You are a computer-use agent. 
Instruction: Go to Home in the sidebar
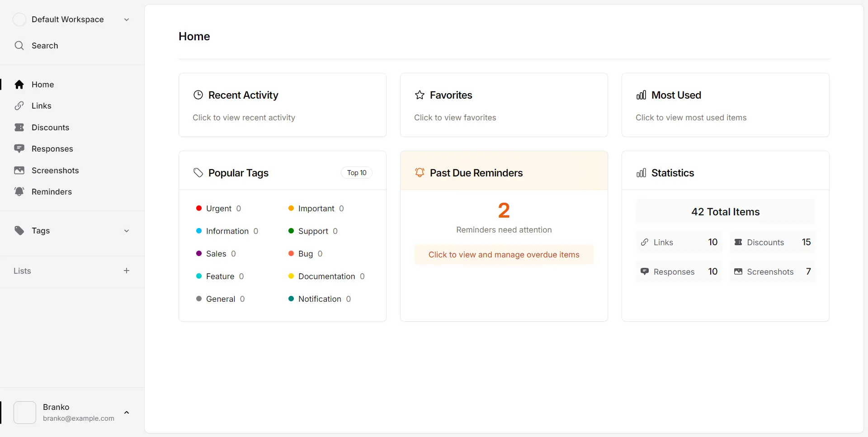(x=42, y=85)
